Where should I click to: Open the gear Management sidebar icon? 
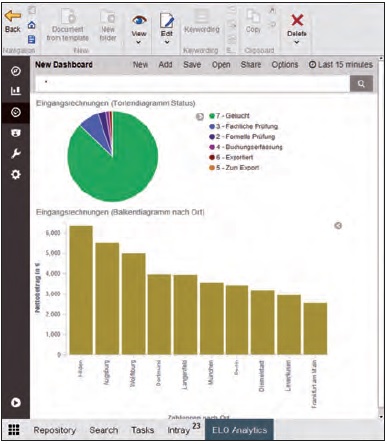click(x=16, y=174)
